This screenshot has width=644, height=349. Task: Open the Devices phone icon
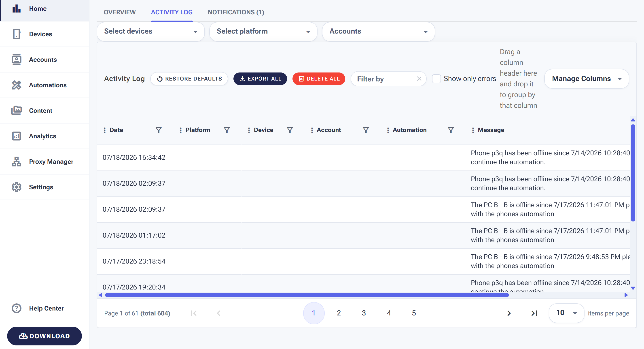(17, 34)
